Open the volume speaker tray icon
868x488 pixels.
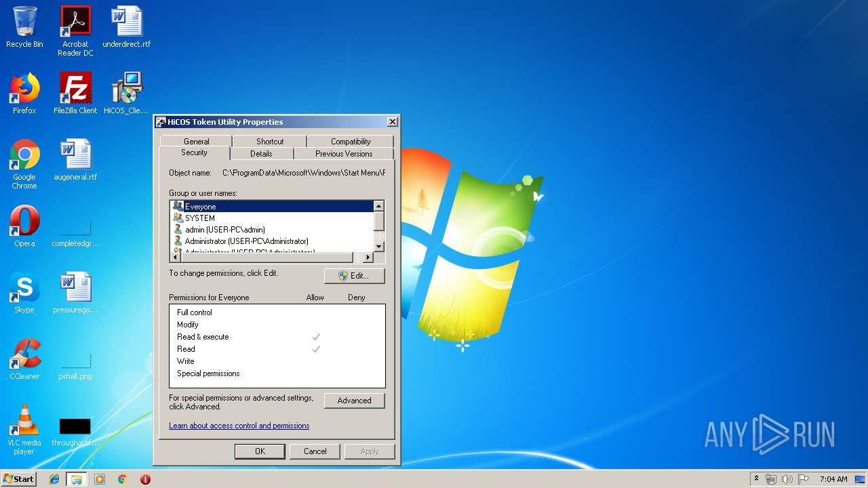[x=787, y=479]
